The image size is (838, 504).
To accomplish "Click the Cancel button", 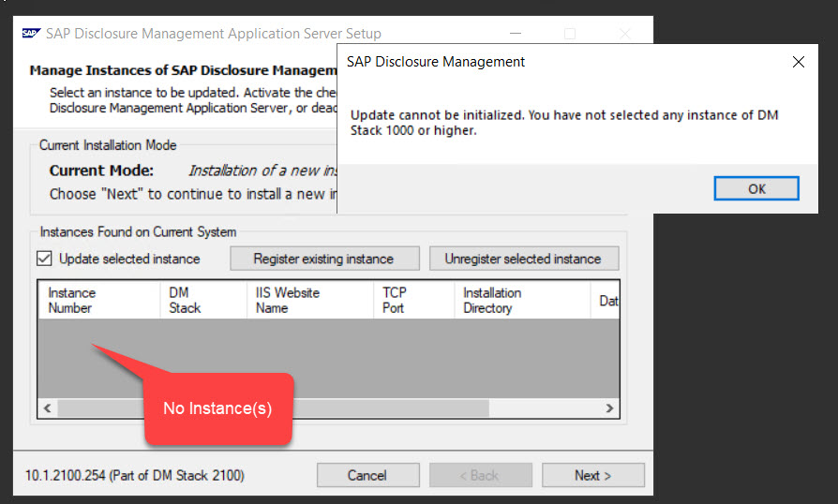I will (x=367, y=475).
